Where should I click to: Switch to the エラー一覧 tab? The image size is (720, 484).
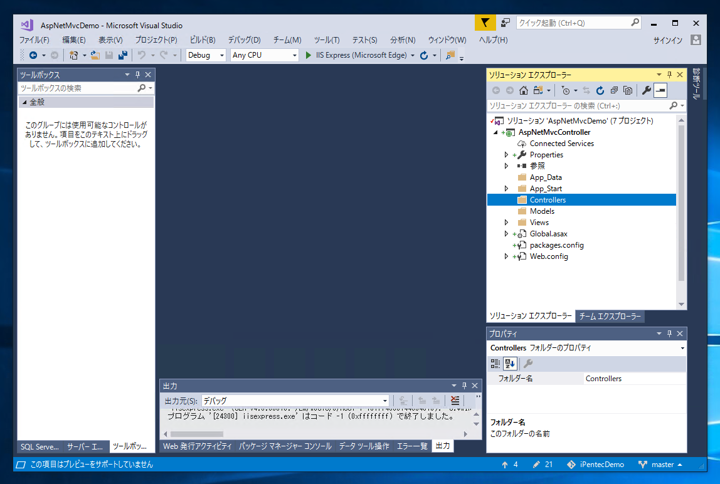click(412, 446)
